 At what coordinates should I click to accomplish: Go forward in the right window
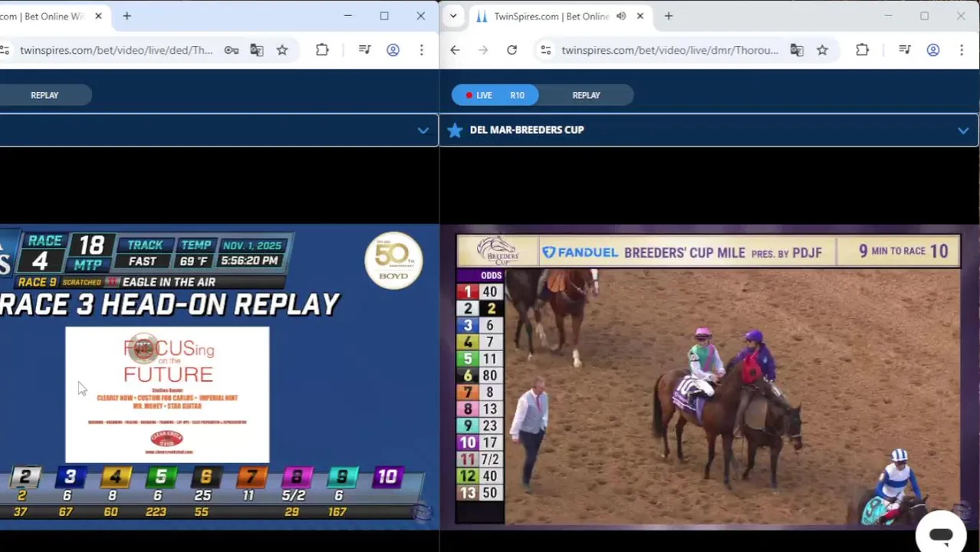click(483, 50)
